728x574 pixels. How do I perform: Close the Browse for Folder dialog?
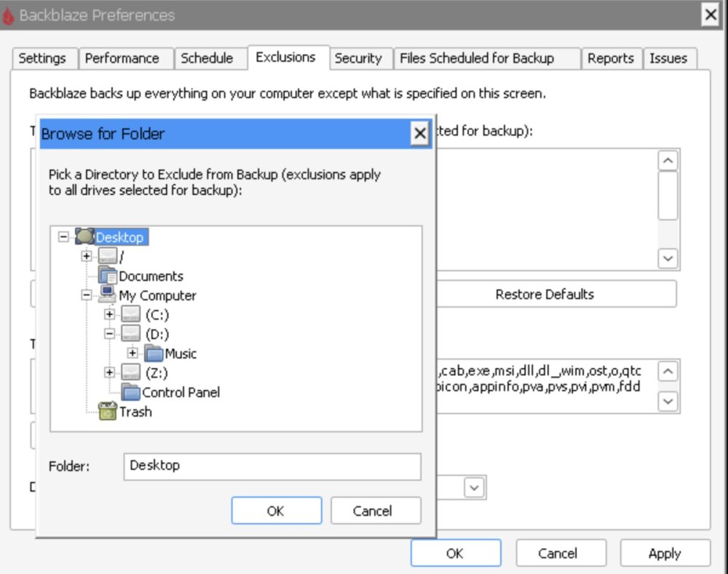pyautogui.click(x=420, y=134)
